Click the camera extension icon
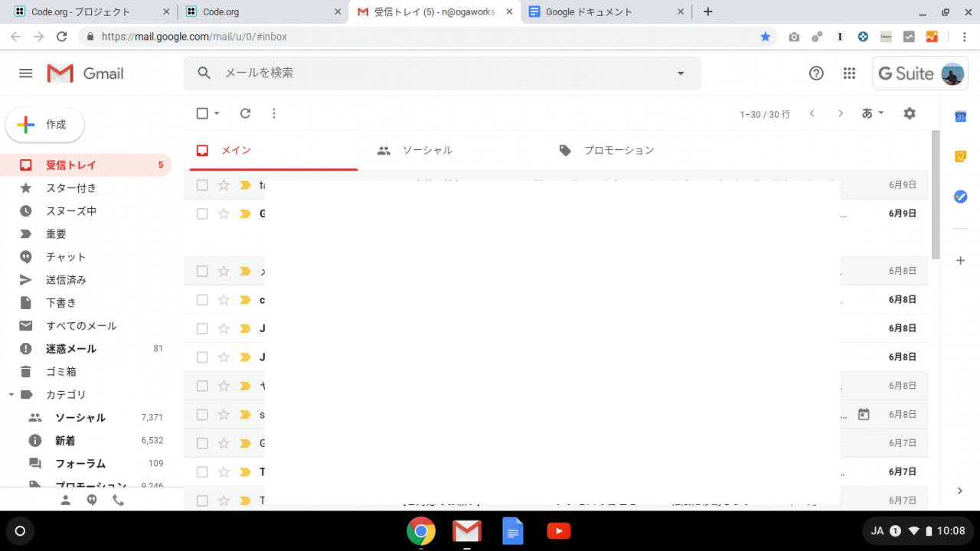Screen dimensions: 980x551 (x=794, y=37)
